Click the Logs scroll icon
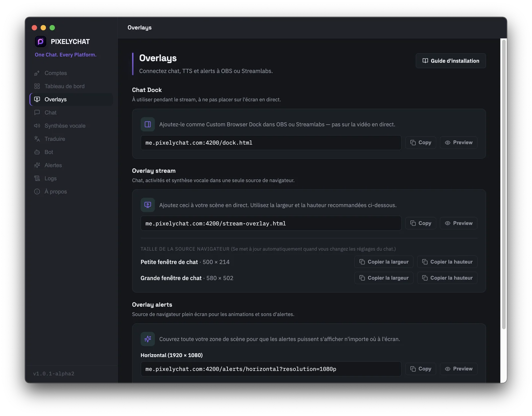The image size is (532, 416). [x=37, y=178]
